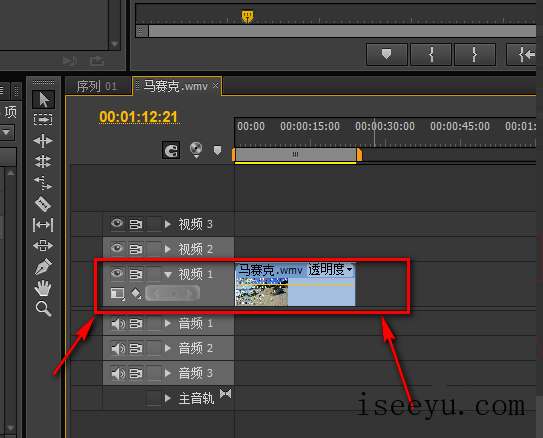This screenshot has height=438, width=543.
Task: Select the Zoom magnifier tool
Action: coord(43,309)
